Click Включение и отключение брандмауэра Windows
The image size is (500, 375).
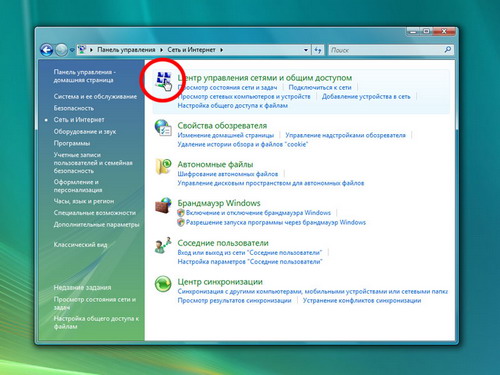258,213
